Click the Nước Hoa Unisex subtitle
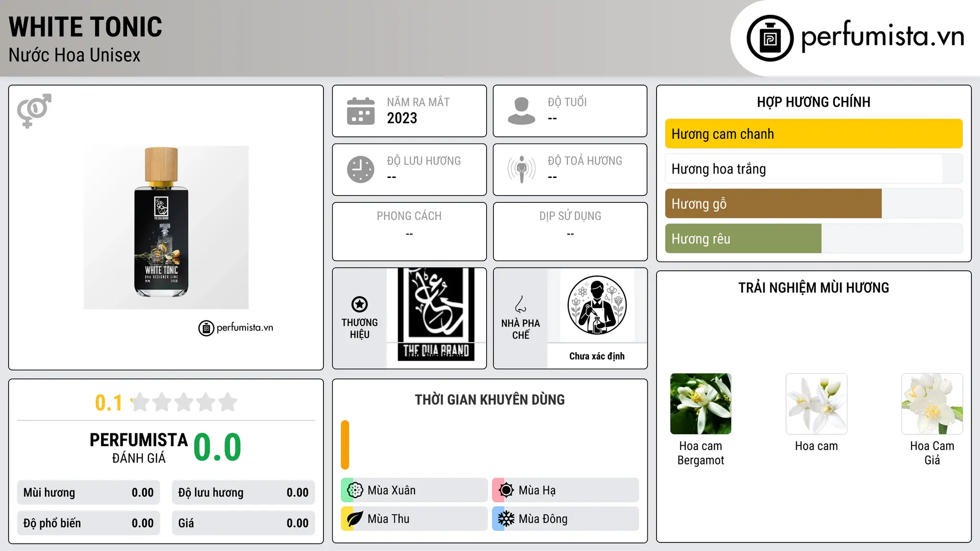 coord(75,55)
